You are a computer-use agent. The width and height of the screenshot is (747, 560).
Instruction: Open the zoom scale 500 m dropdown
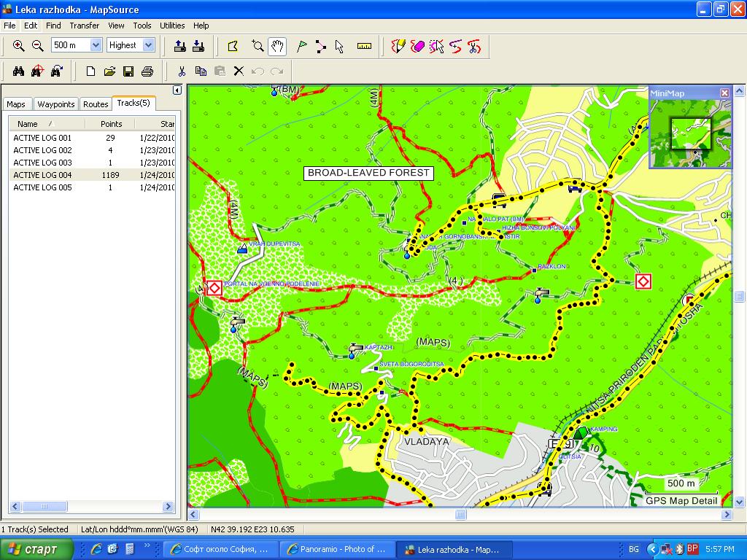(x=96, y=45)
